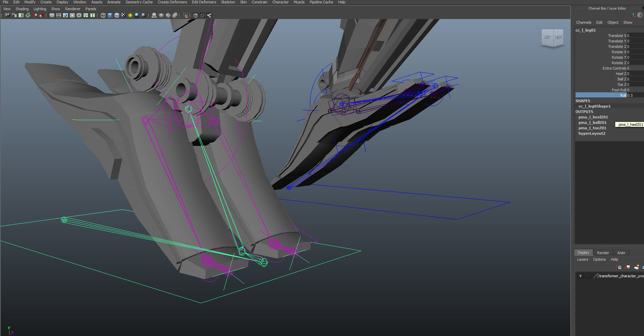Click the dark sphere High Quality icon

[144, 15]
